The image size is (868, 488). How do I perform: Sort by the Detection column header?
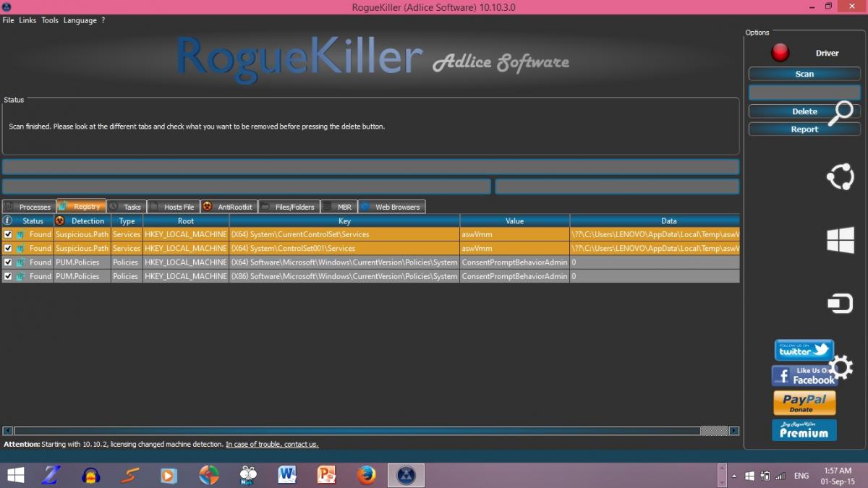pos(82,221)
